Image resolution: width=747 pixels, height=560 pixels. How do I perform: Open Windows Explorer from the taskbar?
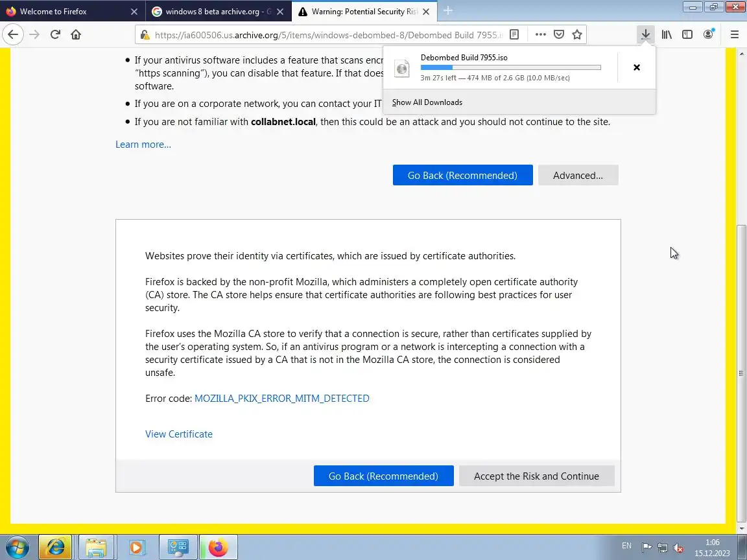pyautogui.click(x=96, y=547)
